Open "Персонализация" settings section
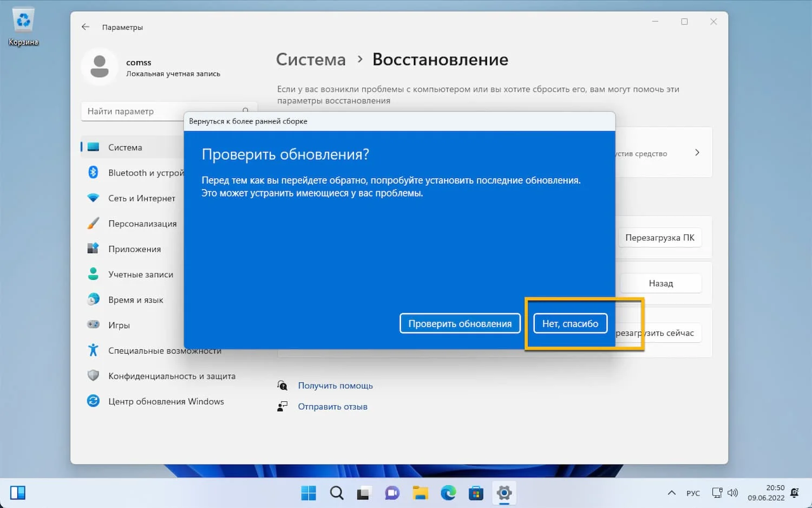 [142, 224]
